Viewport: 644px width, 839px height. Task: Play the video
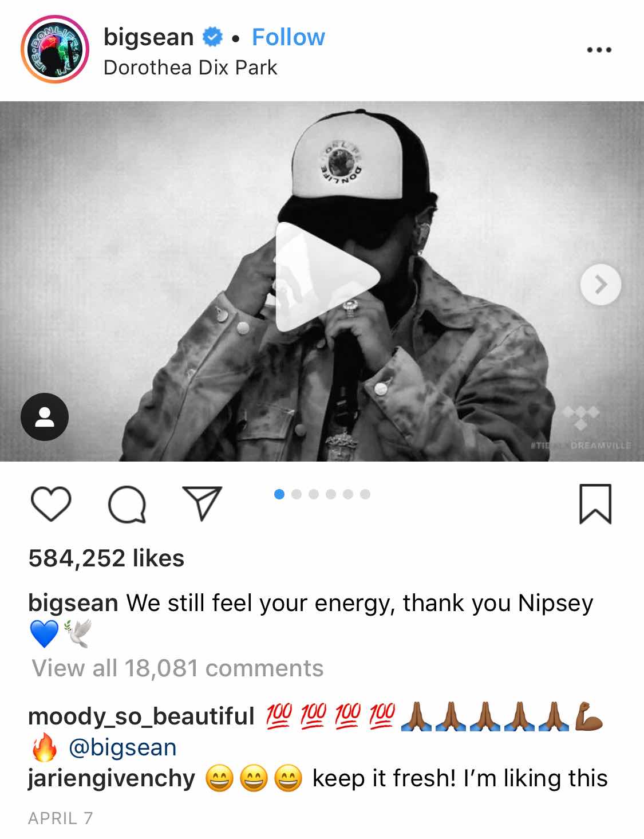[x=326, y=277]
